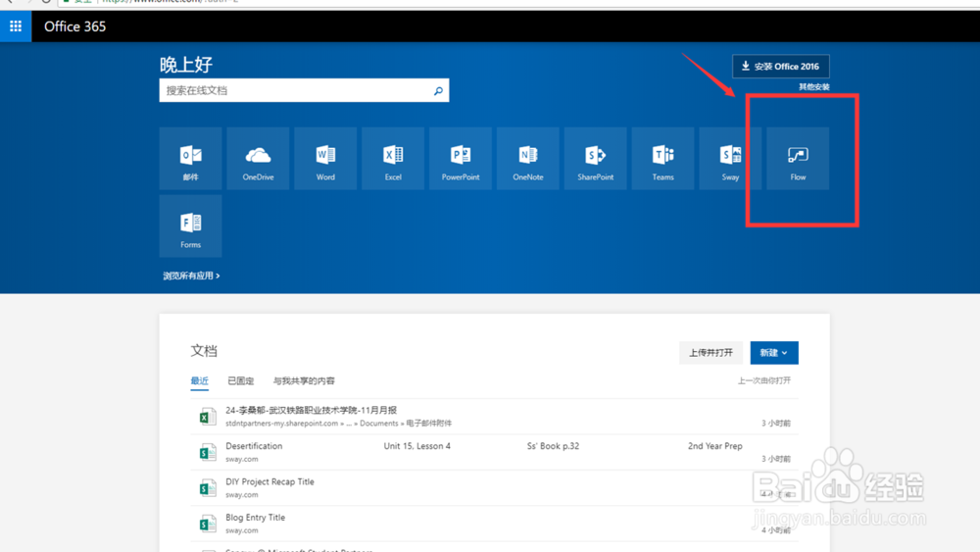Open the OneDrive app tile

tap(258, 158)
